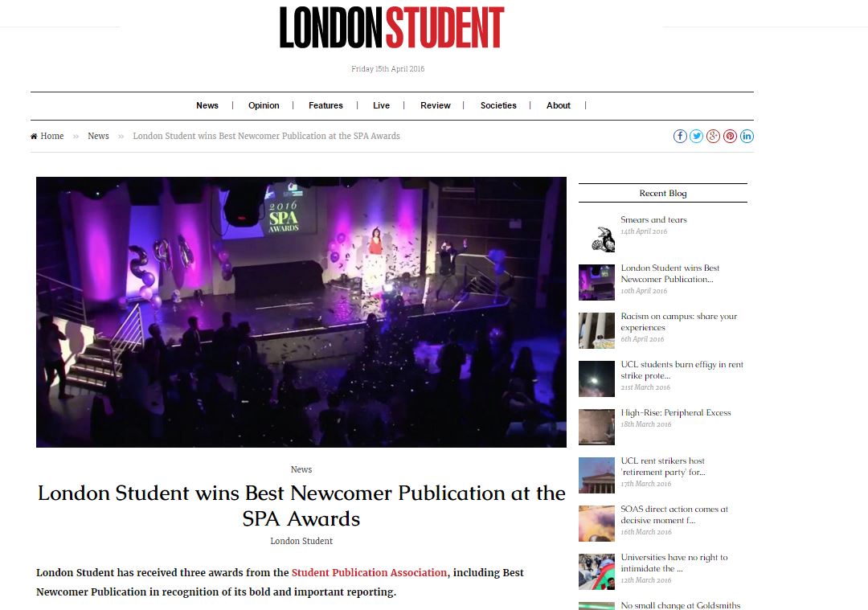
Task: Click the High-Rise: Peripheral Excess thumbnail
Action: click(596, 427)
